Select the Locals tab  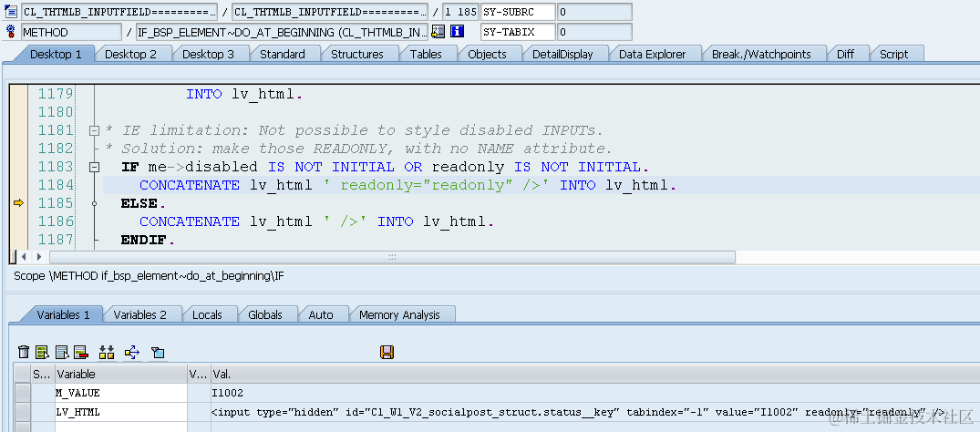click(207, 314)
